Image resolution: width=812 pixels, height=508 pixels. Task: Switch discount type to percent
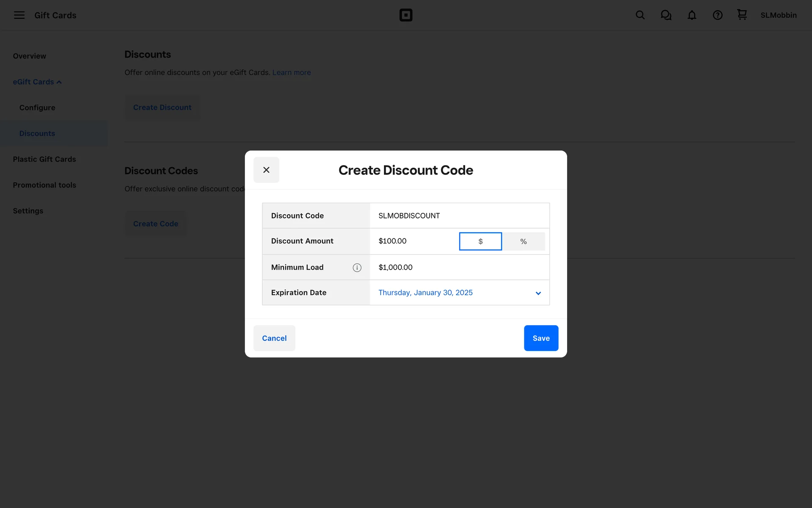523,241
